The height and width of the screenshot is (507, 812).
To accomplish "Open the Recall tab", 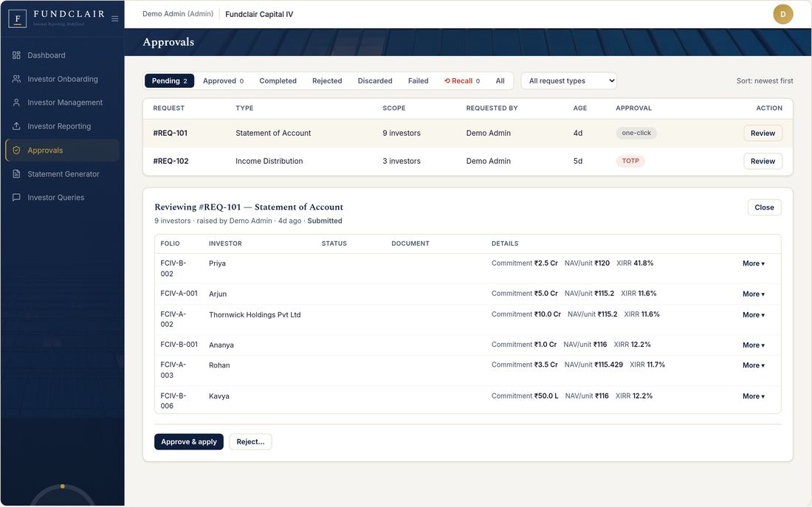I will click(462, 80).
